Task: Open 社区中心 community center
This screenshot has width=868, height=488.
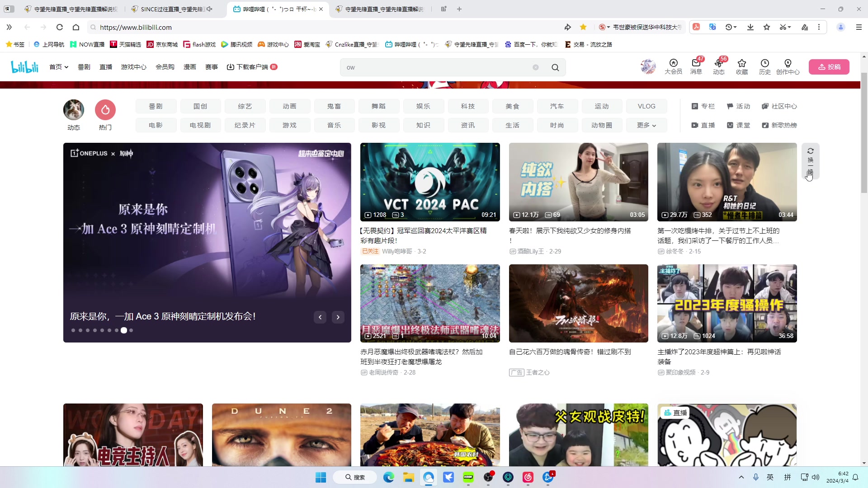Action: point(779,106)
